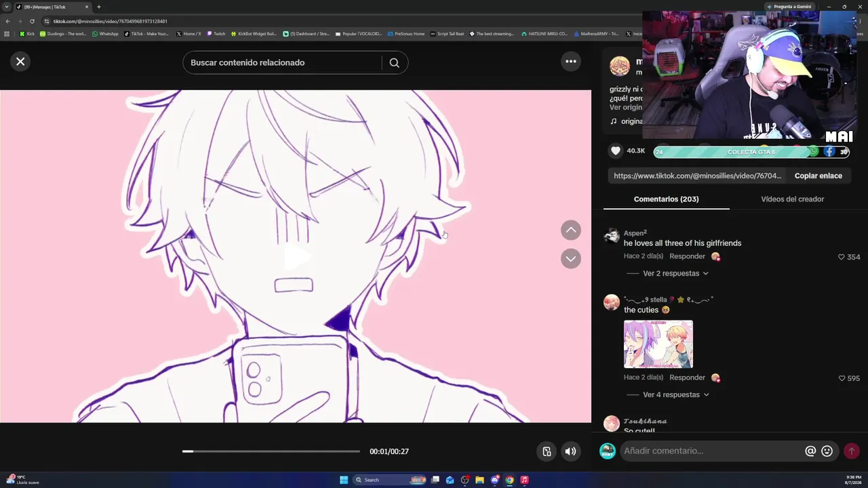Open the Kick bookmark
This screenshot has width=868, height=488.
[27, 34]
